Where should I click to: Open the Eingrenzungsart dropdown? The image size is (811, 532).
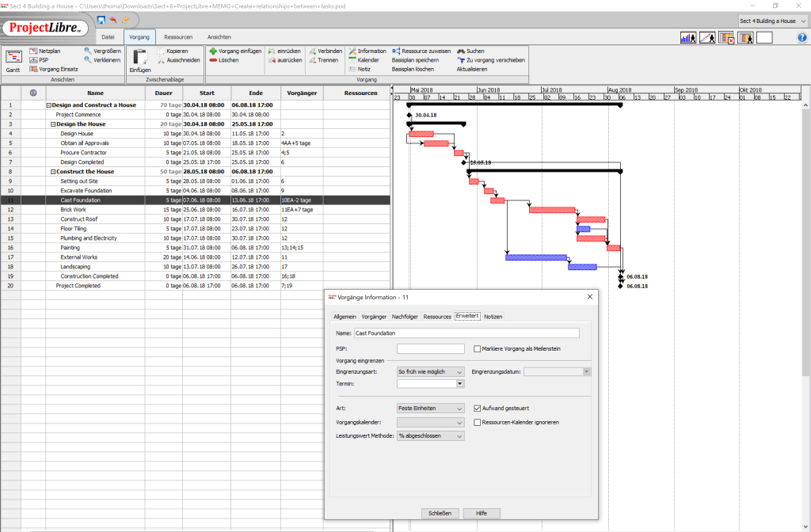point(431,371)
